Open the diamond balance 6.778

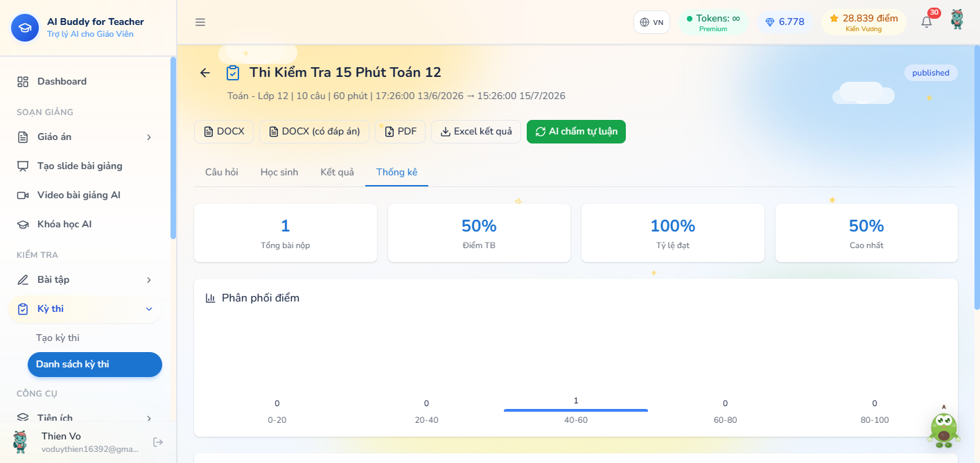coord(785,22)
